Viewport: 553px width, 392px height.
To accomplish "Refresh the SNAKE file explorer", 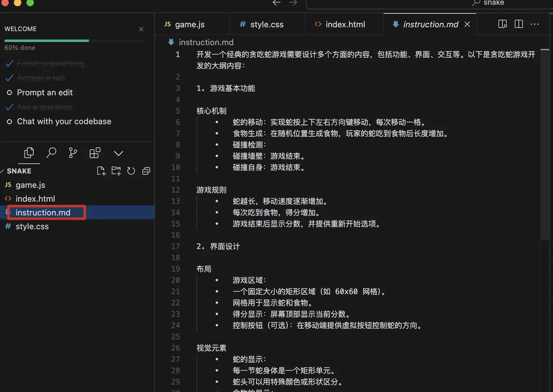I will tap(131, 171).
